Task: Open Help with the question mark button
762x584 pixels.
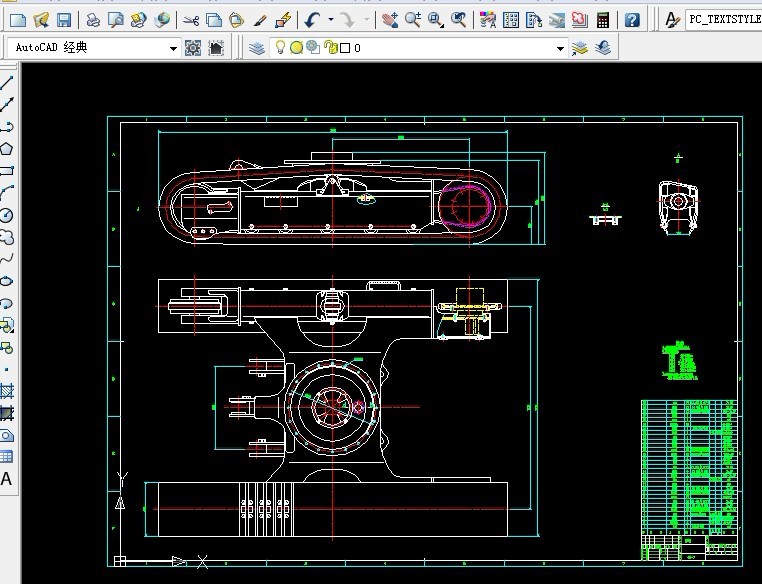Action: point(632,19)
